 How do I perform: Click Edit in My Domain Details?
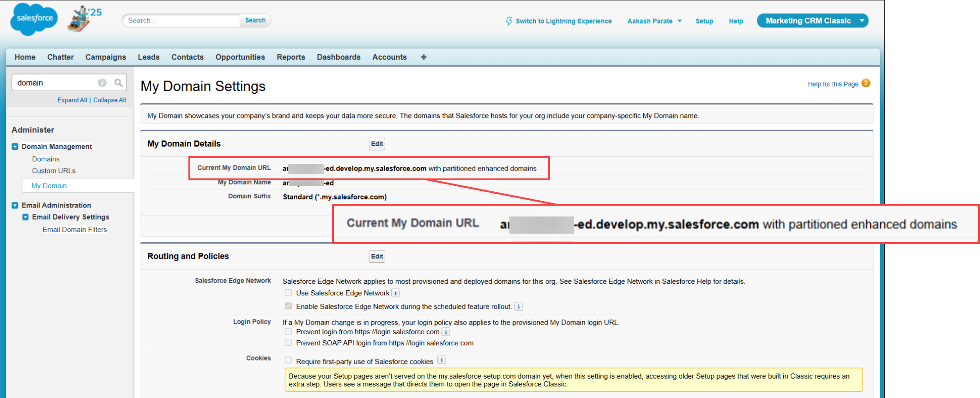(x=377, y=144)
